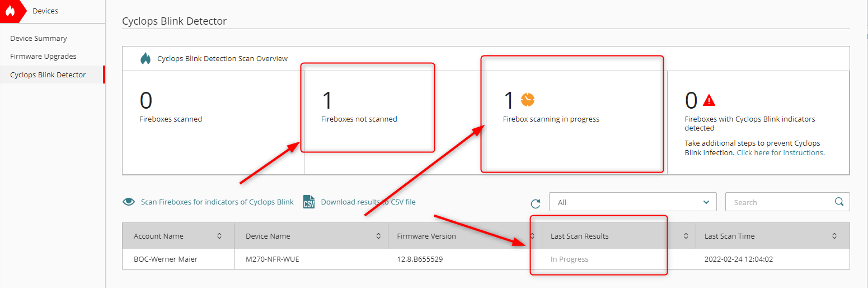
Task: Open the All filter dropdown
Action: pyautogui.click(x=633, y=202)
